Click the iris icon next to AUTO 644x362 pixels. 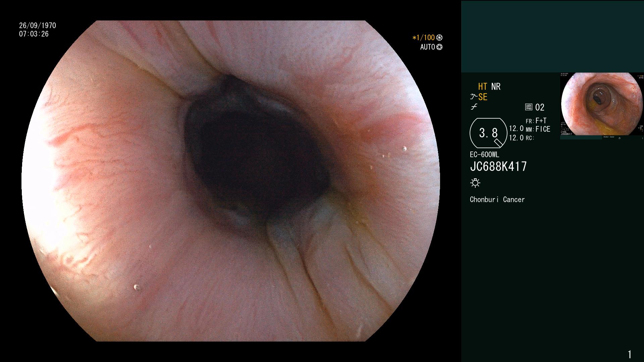pyautogui.click(x=439, y=47)
